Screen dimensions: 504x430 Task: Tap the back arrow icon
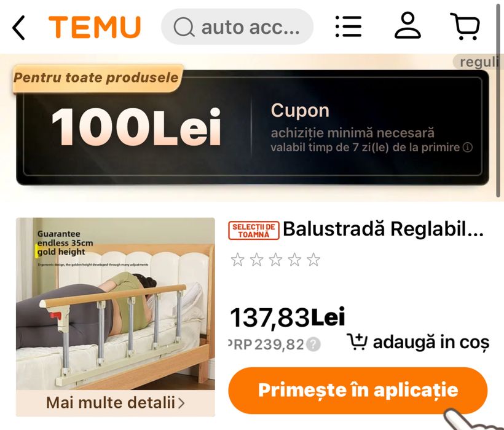(x=18, y=28)
